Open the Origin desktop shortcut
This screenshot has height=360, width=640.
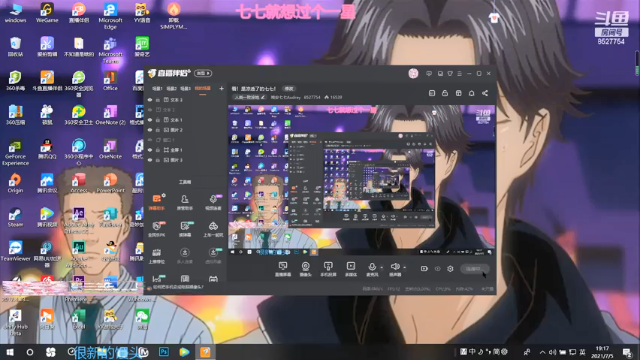pyautogui.click(x=15, y=183)
